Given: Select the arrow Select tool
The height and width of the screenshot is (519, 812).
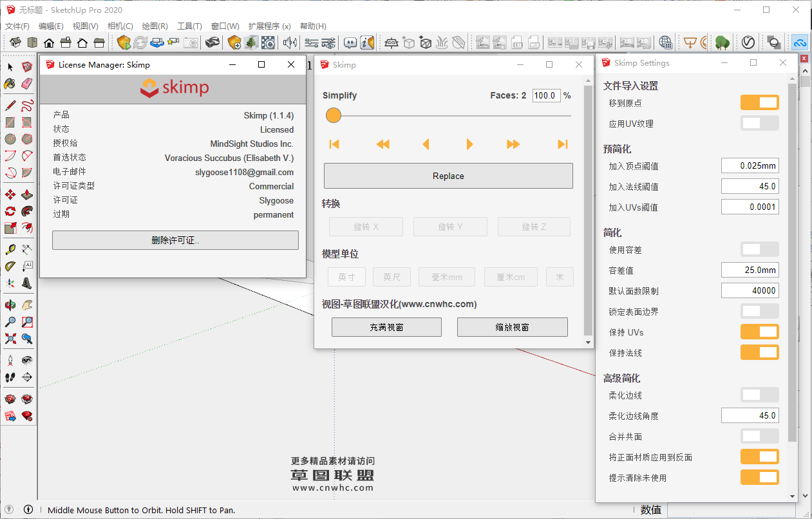Looking at the screenshot, I should click(x=10, y=67).
